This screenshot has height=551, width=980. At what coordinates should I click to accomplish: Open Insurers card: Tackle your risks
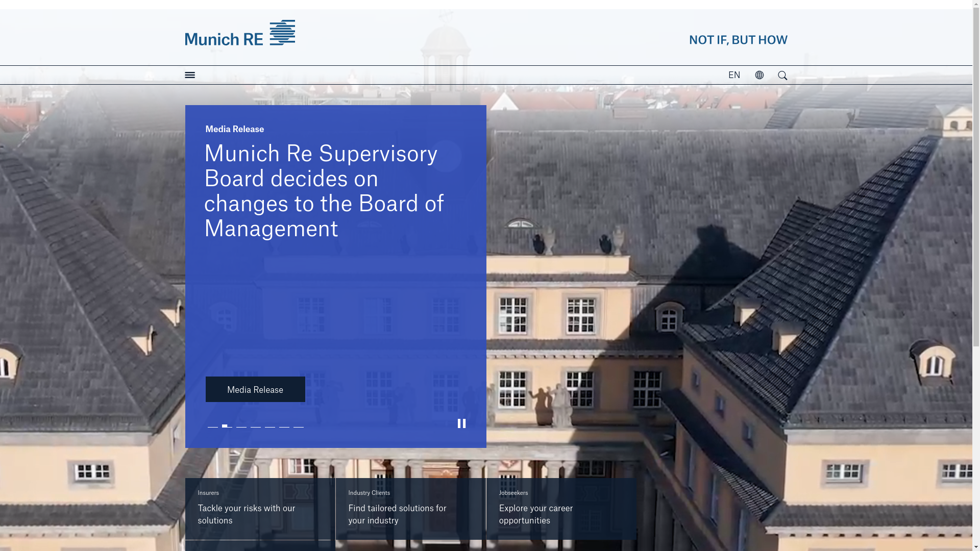(x=260, y=509)
